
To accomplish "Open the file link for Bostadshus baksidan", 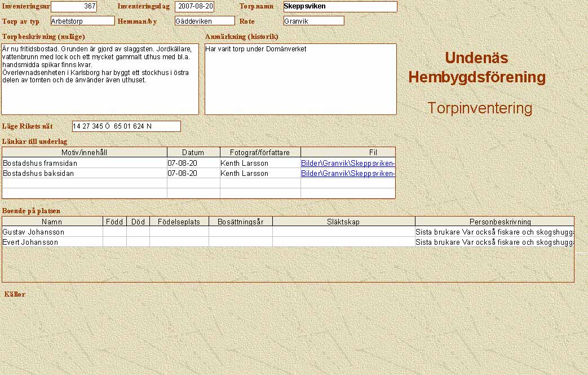I will [x=348, y=174].
